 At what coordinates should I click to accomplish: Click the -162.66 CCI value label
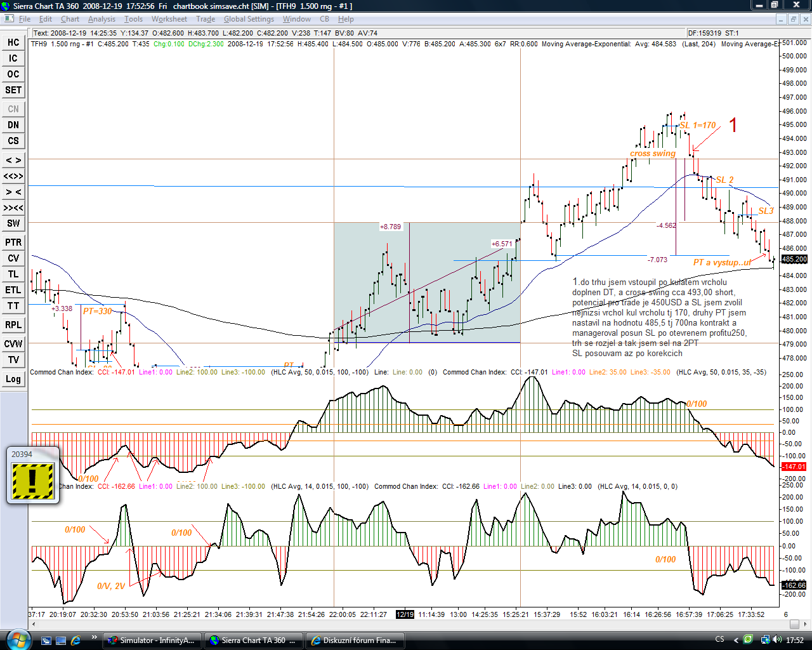(x=794, y=585)
